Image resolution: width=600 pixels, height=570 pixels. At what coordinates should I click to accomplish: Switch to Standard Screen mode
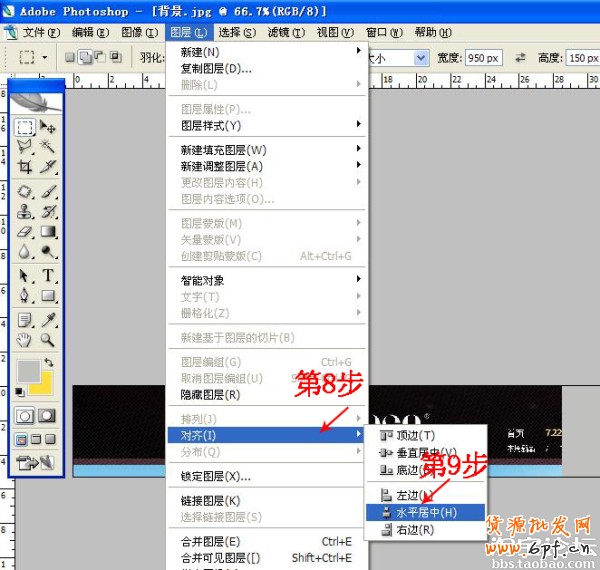pyautogui.click(x=21, y=439)
